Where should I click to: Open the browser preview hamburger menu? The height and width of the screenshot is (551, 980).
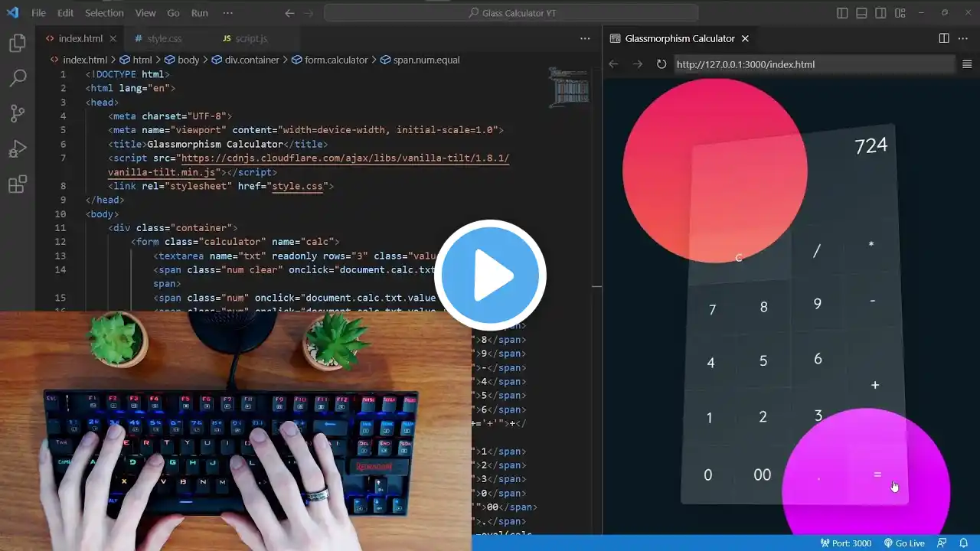pyautogui.click(x=967, y=64)
